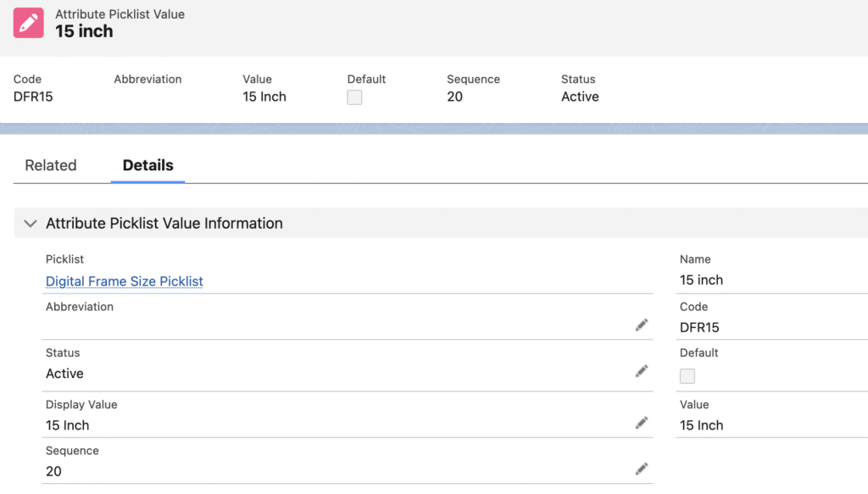Click Active status value in the highlights panel
Screen dimensions: 868x494
point(580,97)
